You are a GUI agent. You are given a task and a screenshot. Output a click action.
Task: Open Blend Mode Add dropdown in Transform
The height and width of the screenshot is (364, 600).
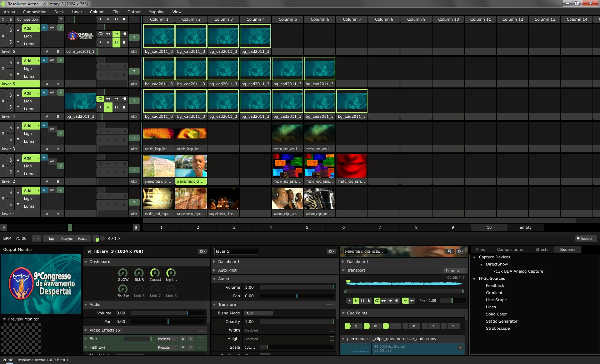click(259, 313)
